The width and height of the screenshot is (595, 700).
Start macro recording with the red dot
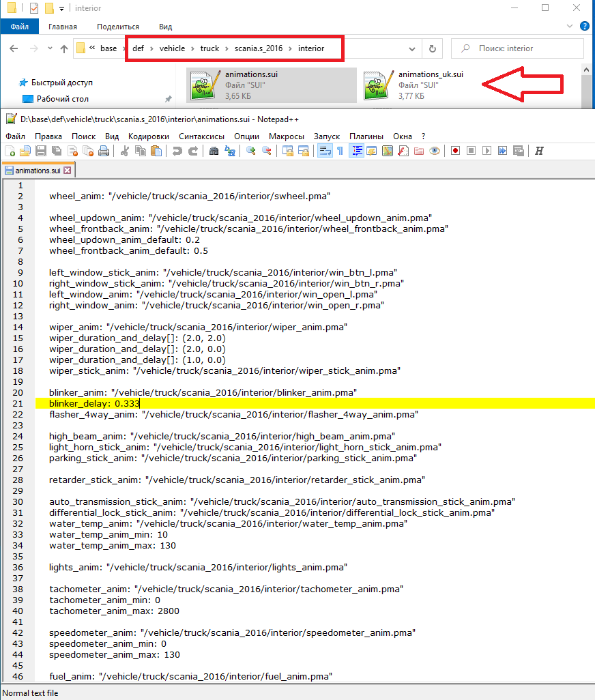[x=455, y=151]
